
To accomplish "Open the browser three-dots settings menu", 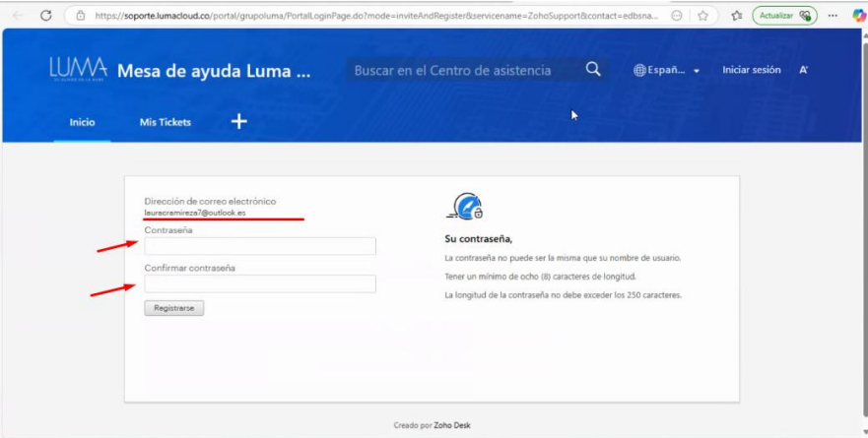I will coord(833,16).
